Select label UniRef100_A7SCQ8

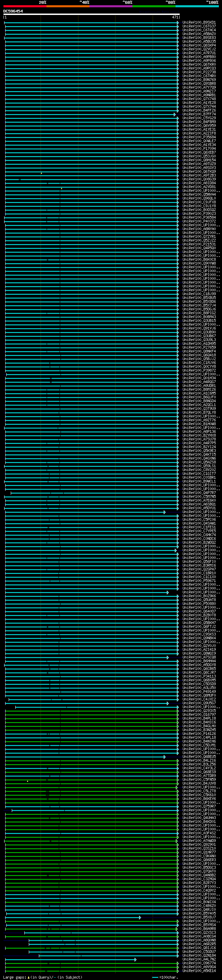click(x=199, y=657)
